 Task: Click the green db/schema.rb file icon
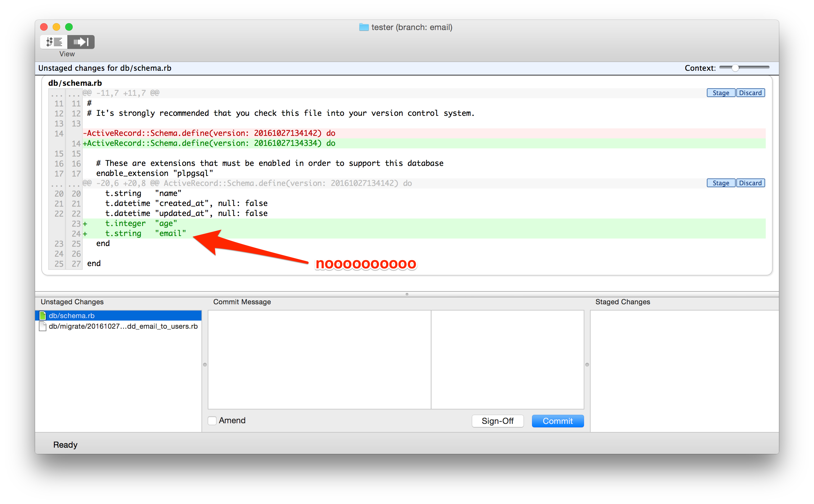tap(43, 315)
